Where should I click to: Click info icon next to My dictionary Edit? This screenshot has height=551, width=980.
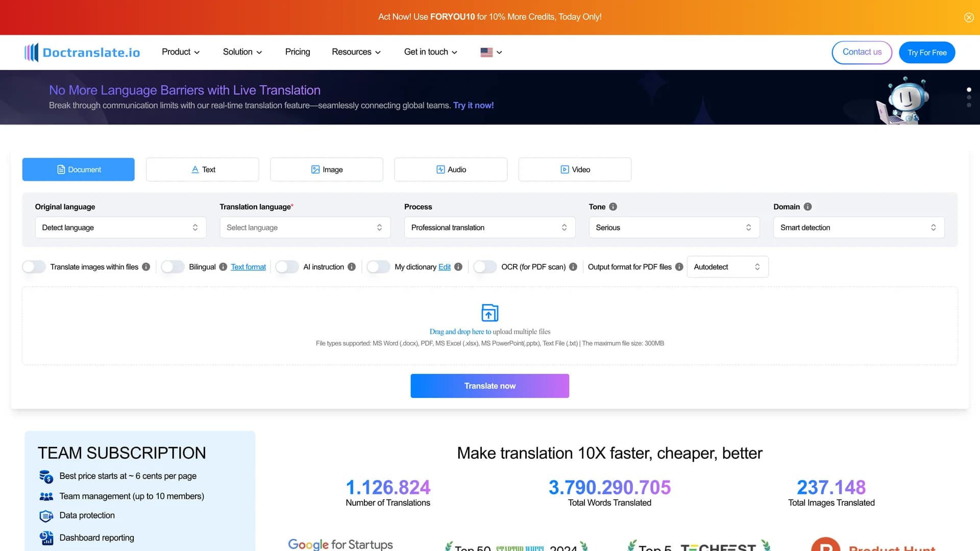[458, 267]
